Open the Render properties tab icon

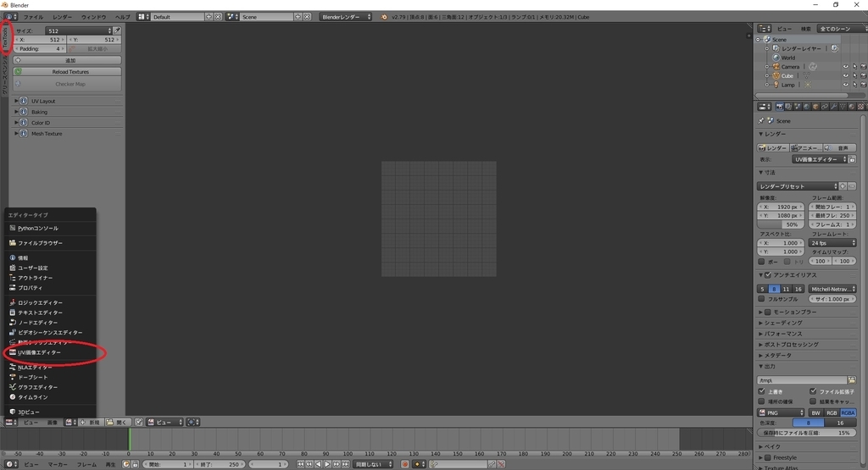coord(780,107)
